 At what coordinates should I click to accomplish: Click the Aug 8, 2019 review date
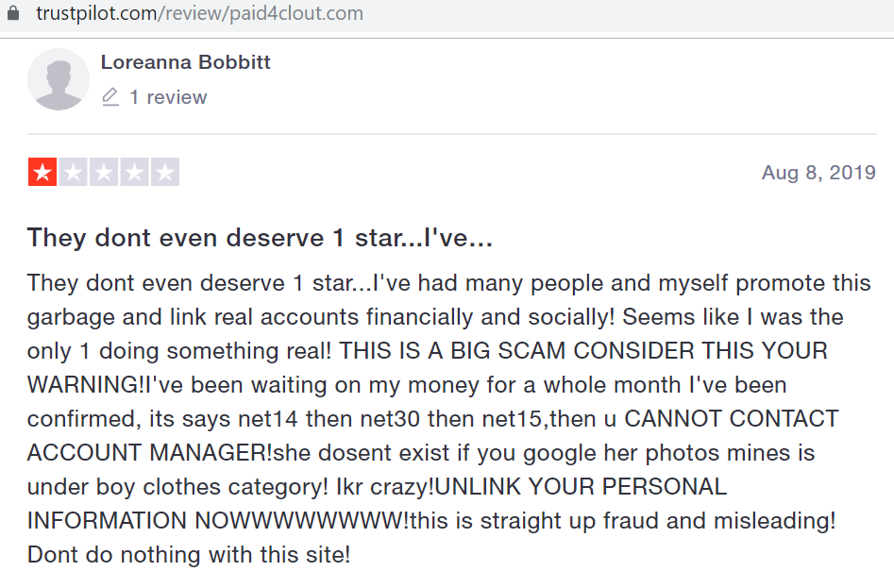(818, 172)
